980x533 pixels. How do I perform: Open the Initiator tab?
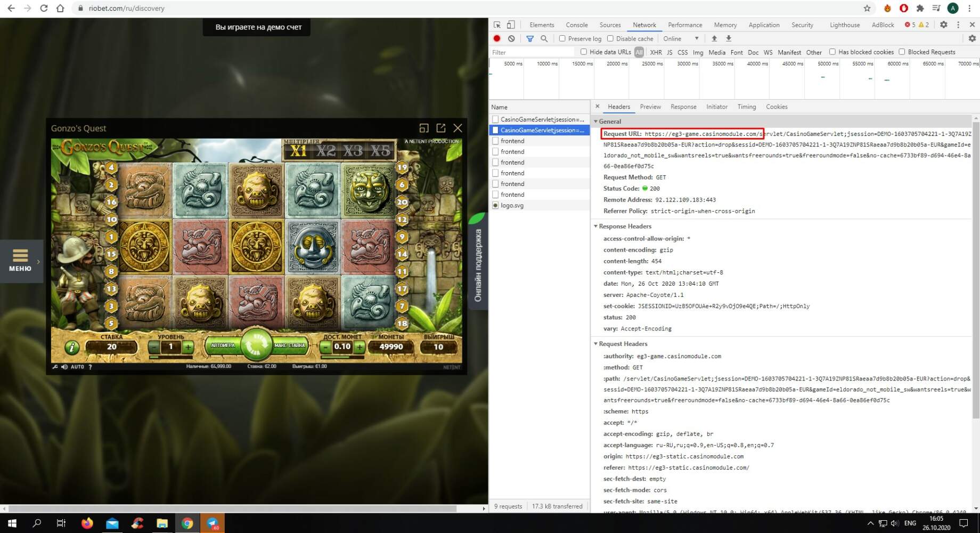click(x=717, y=107)
